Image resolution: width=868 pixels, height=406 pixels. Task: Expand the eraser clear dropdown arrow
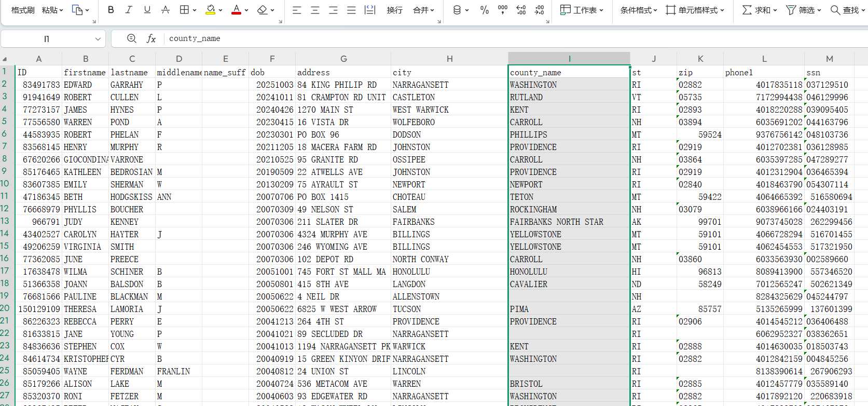(272, 10)
